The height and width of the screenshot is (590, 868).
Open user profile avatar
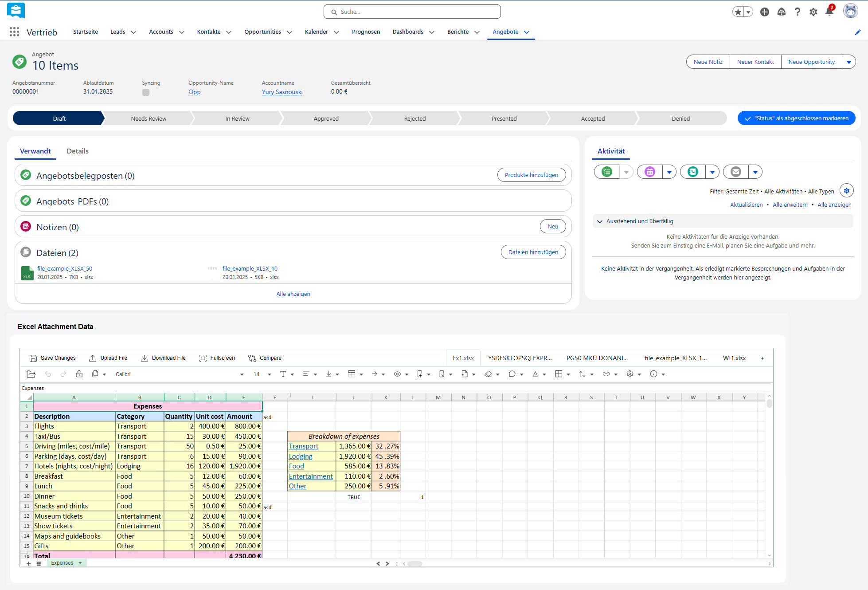[x=850, y=11]
